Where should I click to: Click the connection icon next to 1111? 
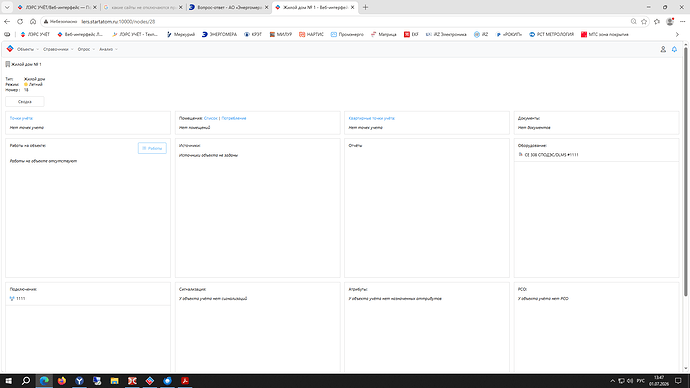tap(12, 298)
